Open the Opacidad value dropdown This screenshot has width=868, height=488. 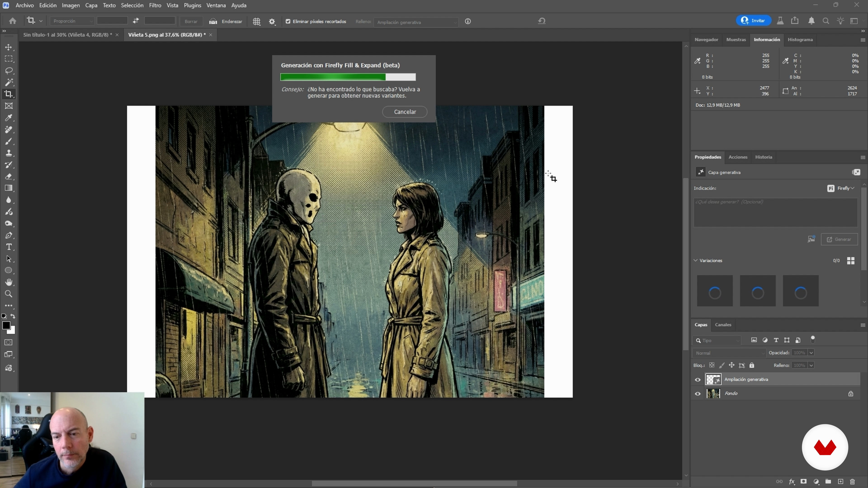[x=811, y=353]
